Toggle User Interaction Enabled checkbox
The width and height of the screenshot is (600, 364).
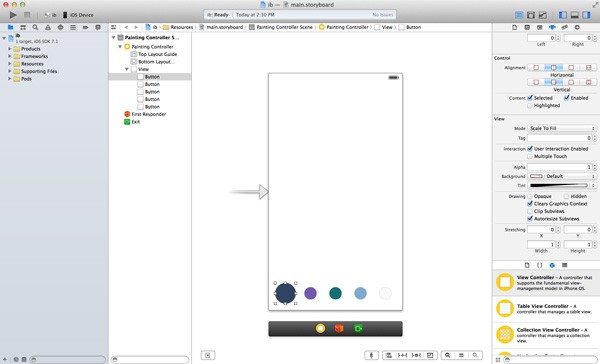coord(530,149)
